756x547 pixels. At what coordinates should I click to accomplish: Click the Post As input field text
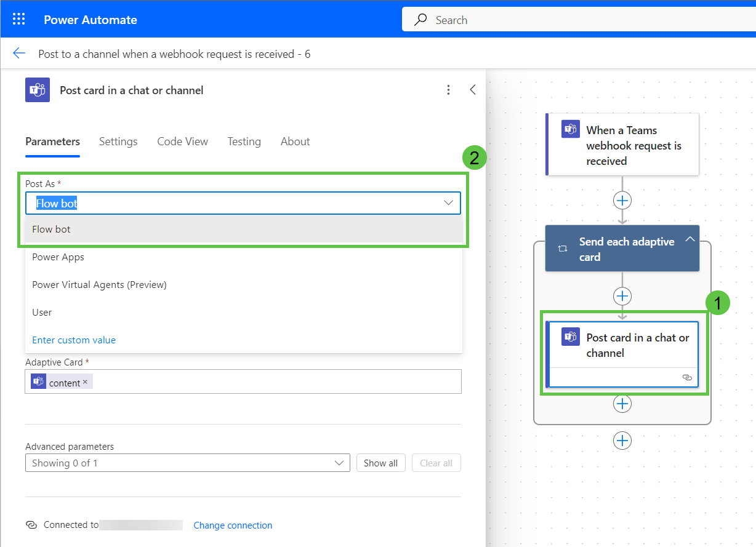(x=57, y=203)
